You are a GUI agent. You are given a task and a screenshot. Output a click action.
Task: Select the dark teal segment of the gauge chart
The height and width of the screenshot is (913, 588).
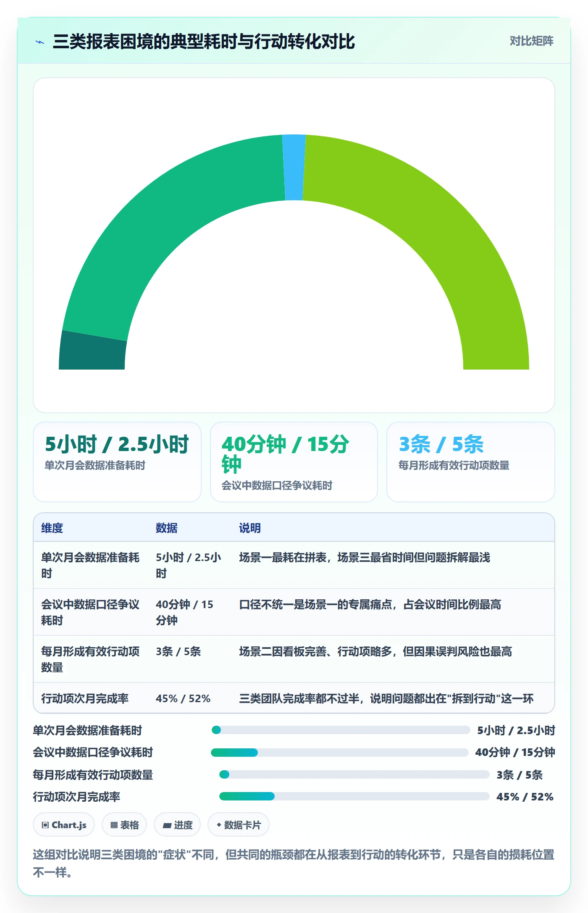(93, 351)
